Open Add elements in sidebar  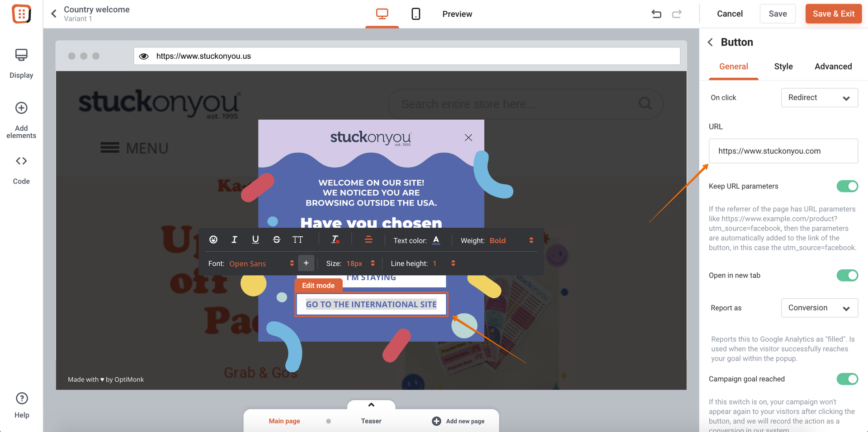coord(21,120)
